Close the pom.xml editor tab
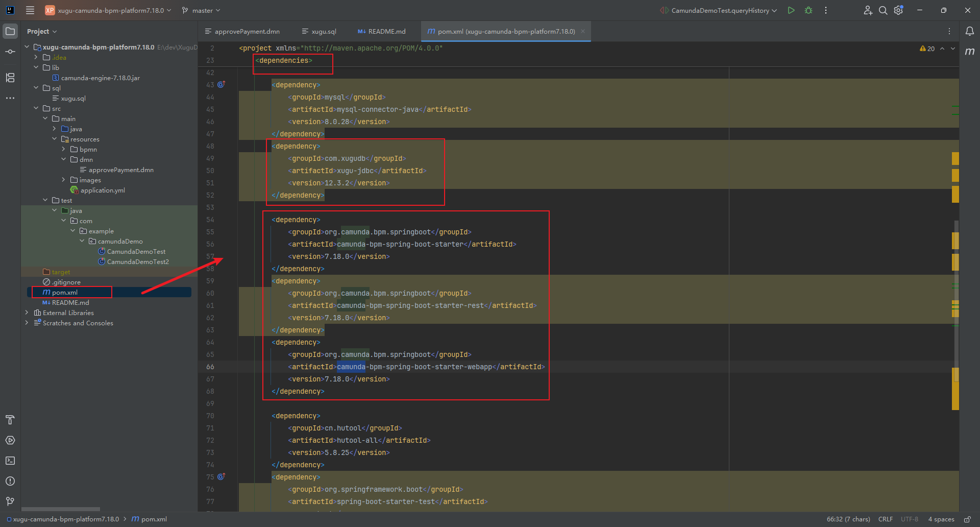 (583, 31)
